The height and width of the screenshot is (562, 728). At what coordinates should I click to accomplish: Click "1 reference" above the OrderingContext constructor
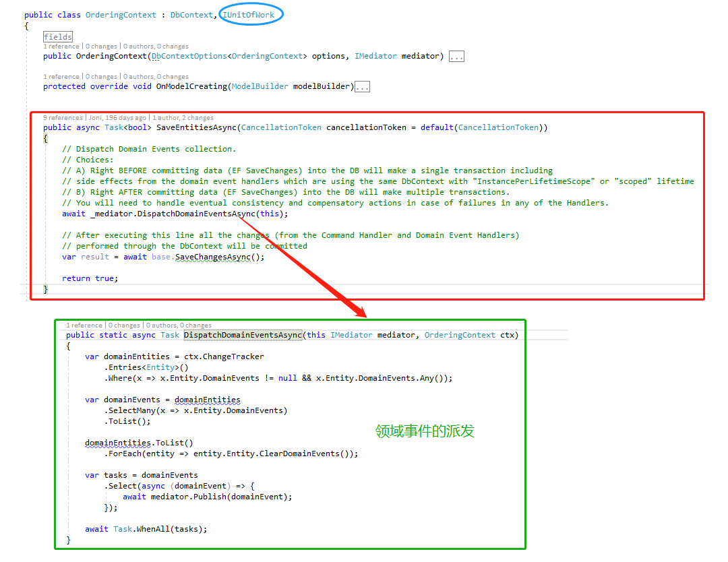tap(61, 47)
